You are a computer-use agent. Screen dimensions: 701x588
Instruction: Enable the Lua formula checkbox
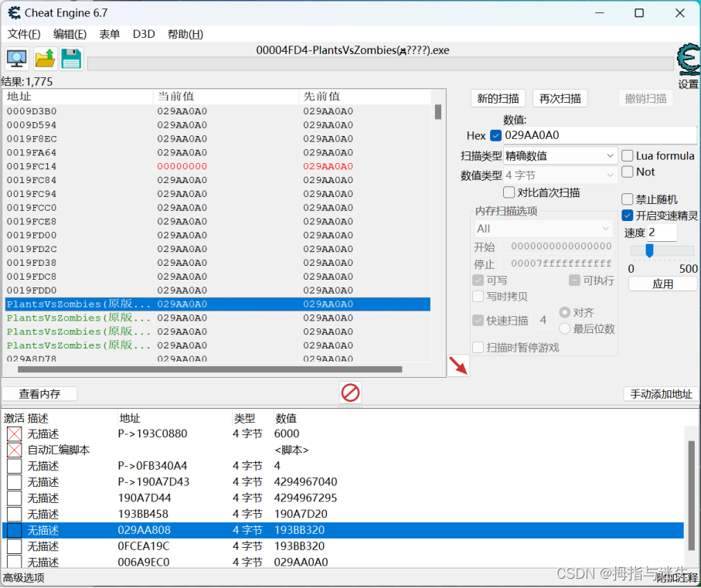point(628,155)
